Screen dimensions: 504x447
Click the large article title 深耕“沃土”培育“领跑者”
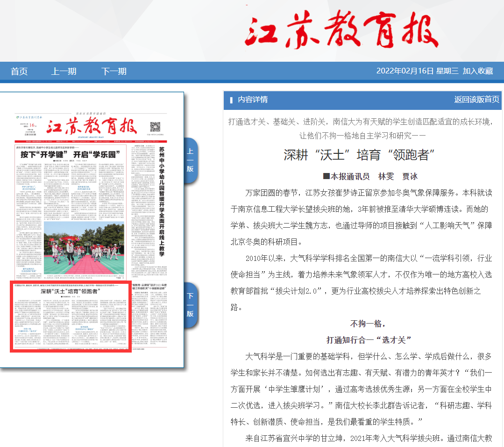[359, 155]
